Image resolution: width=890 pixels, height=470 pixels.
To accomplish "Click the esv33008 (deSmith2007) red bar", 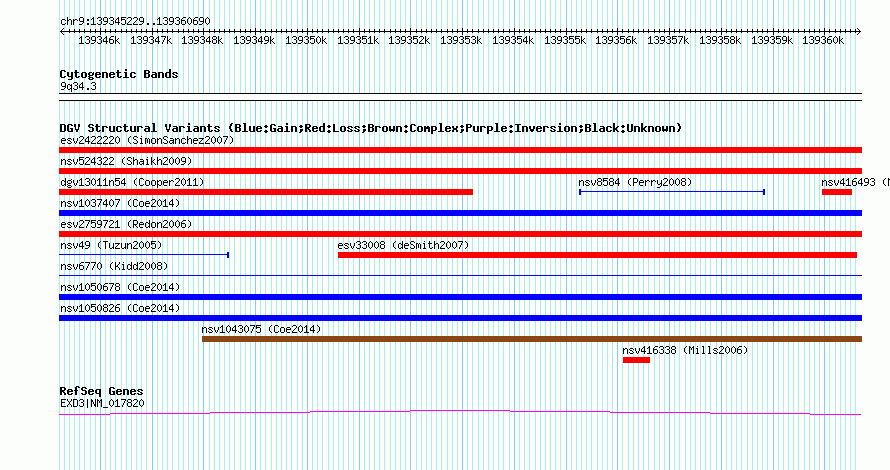I will 597,255.
